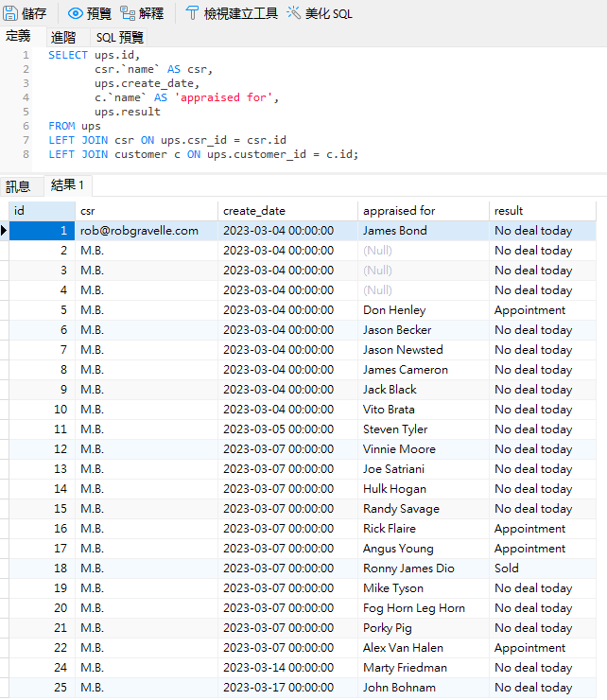The height and width of the screenshot is (700, 607).
Task: Click the current row arrow indicator
Action: [5, 231]
